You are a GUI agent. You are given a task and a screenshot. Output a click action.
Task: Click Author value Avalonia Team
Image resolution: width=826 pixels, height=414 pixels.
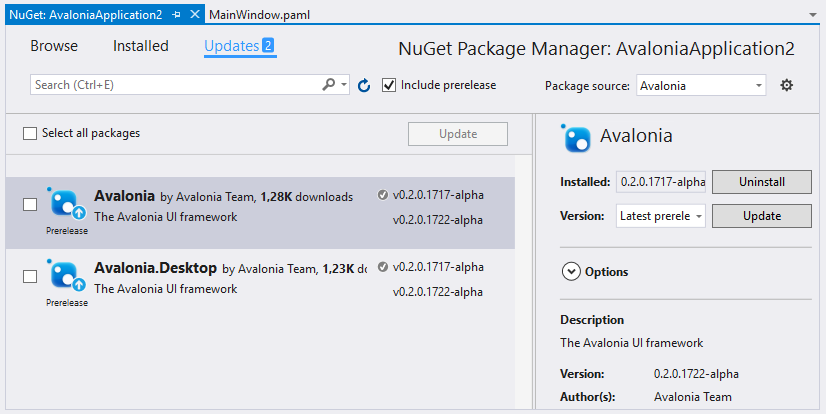click(693, 397)
